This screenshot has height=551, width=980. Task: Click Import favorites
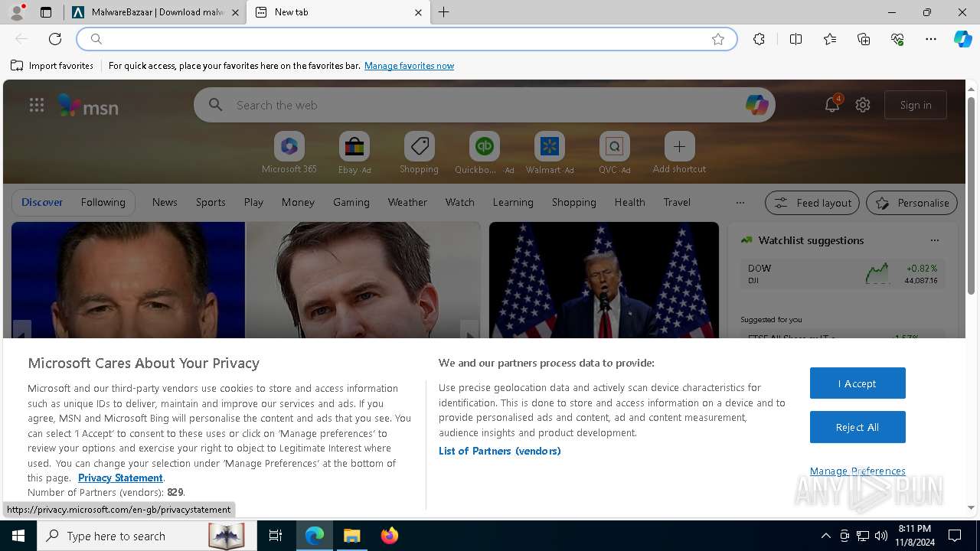[x=52, y=66]
